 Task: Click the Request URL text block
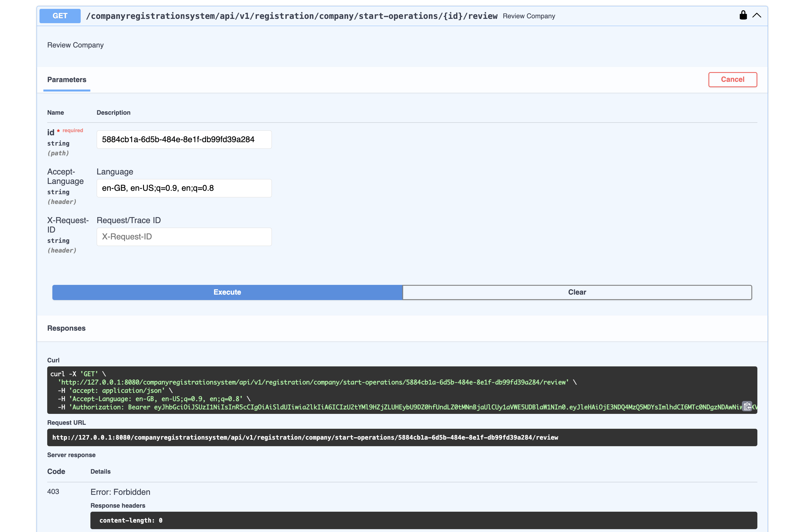point(305,437)
